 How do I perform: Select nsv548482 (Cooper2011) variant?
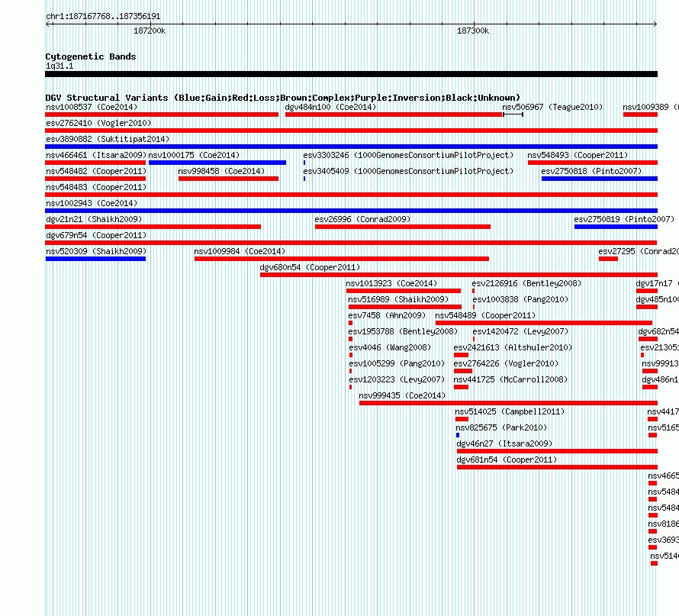coord(96,171)
